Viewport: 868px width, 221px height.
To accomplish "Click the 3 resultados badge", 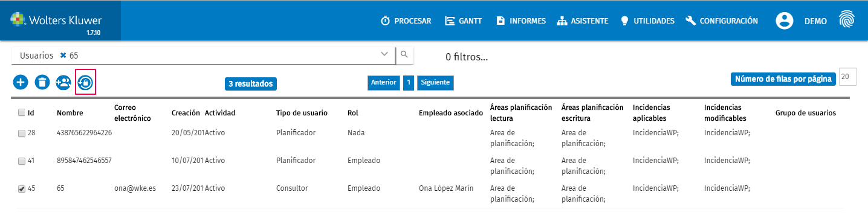I will click(250, 84).
